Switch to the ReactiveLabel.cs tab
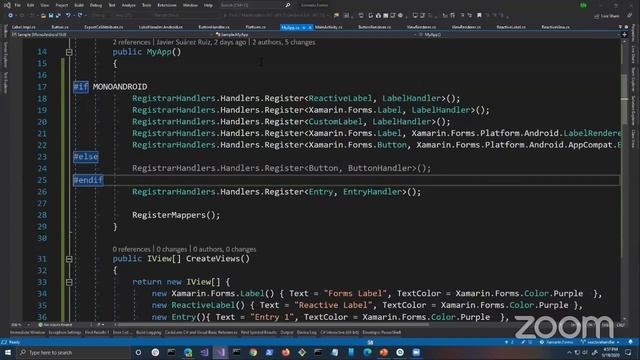Screen dimensions: 640x360 click(511, 27)
